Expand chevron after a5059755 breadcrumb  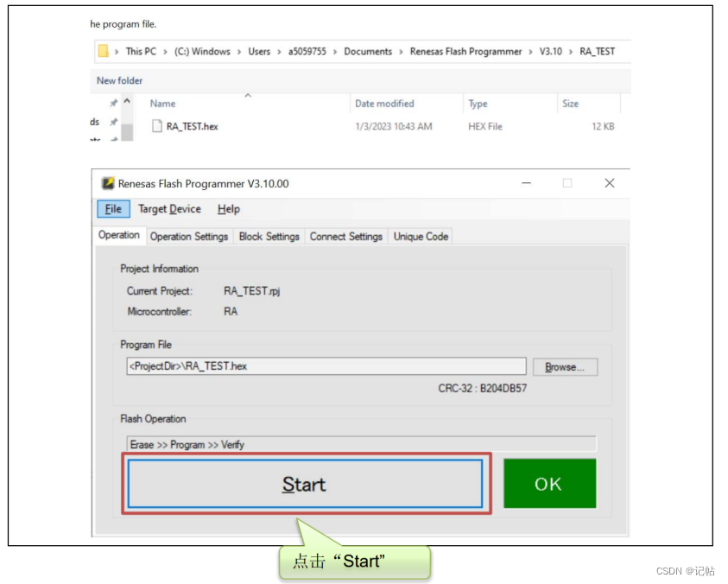click(335, 52)
